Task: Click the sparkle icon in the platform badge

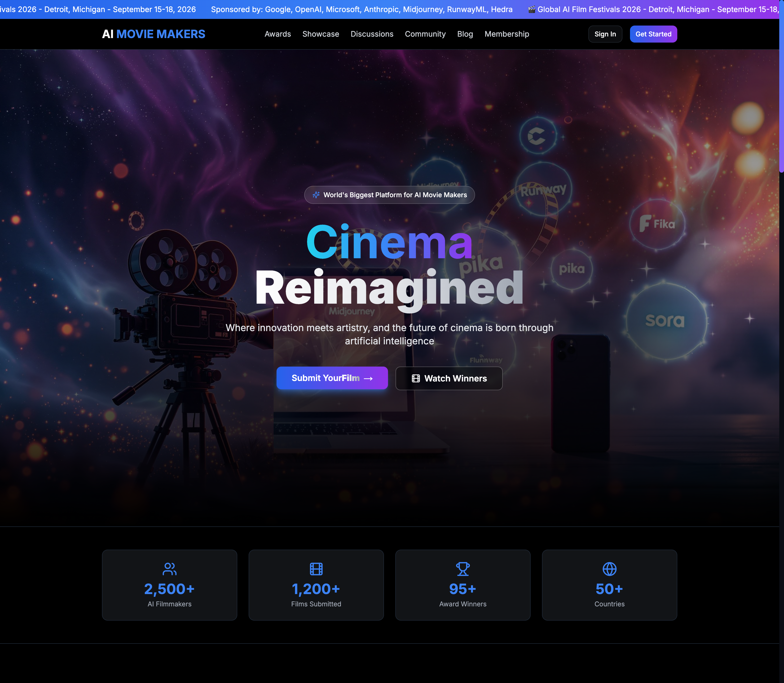Action: pyautogui.click(x=316, y=195)
